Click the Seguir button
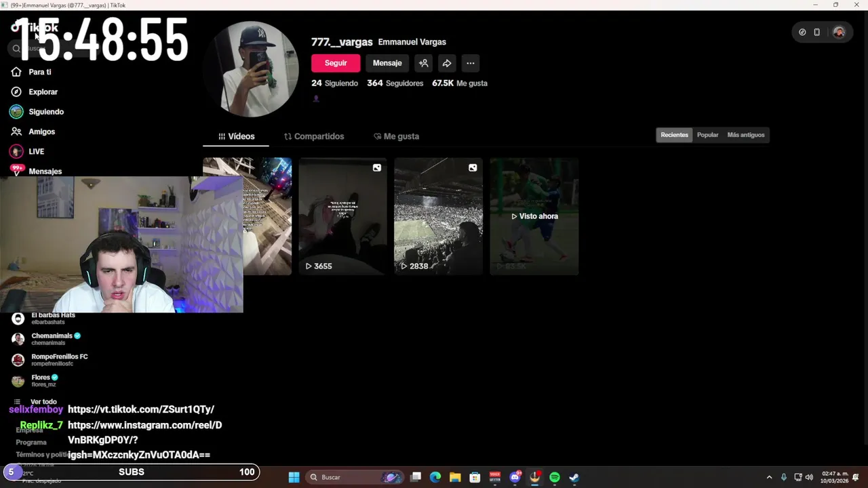Image resolution: width=868 pixels, height=488 pixels. point(336,63)
